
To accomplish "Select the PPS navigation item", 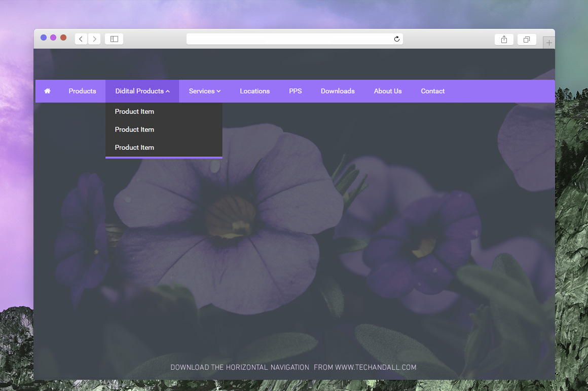I will pyautogui.click(x=296, y=91).
